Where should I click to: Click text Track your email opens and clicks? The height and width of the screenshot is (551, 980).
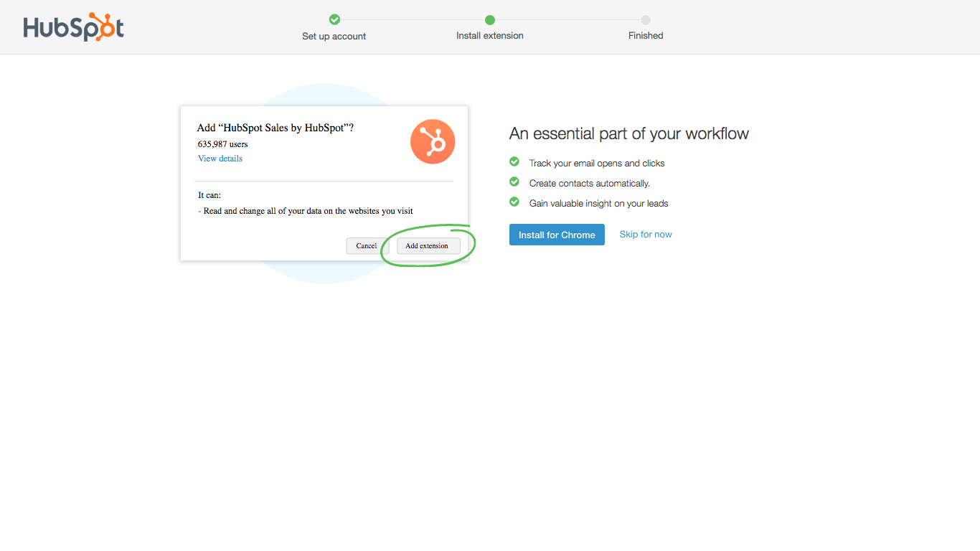[x=597, y=164]
